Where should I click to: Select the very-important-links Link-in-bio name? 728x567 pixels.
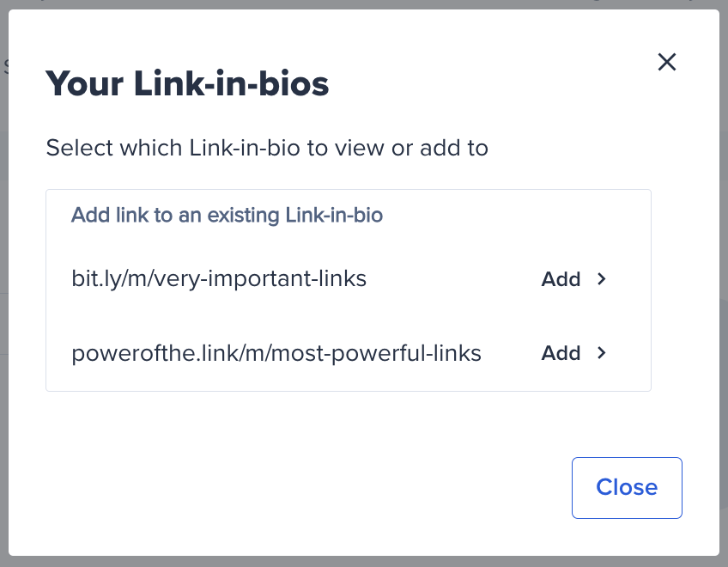tap(219, 278)
